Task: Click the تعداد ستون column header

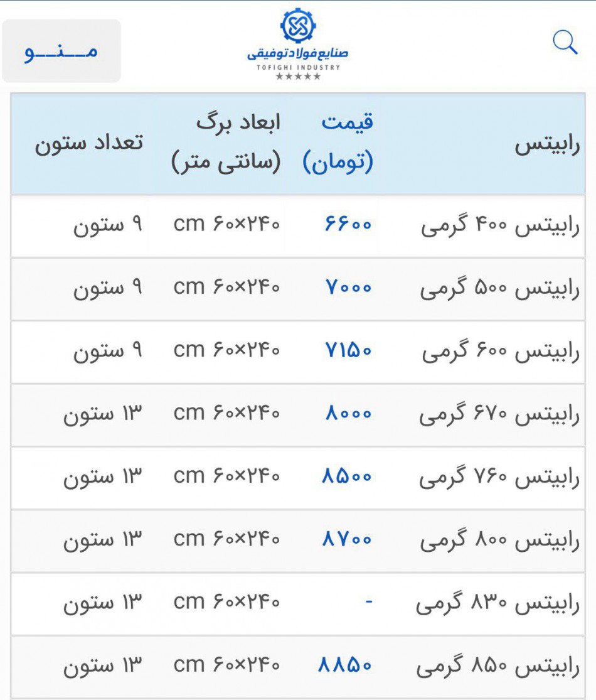Action: (88, 143)
